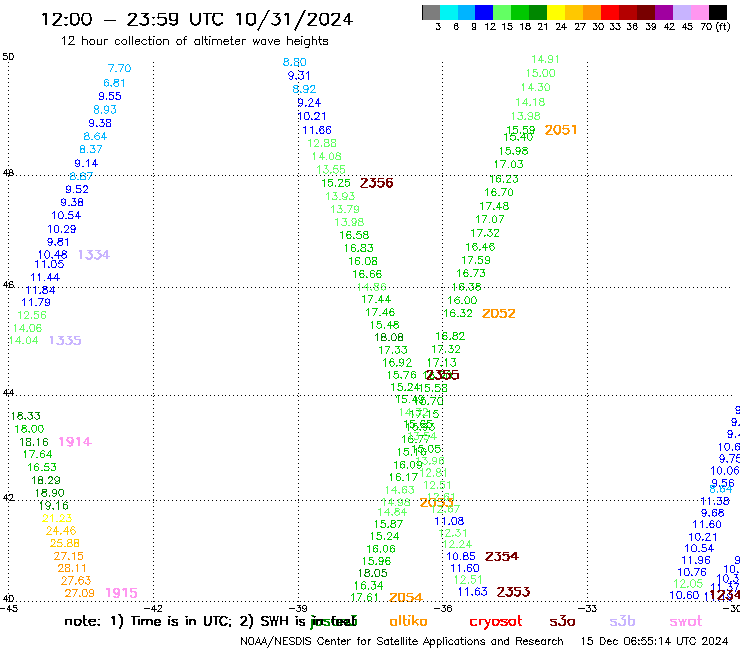Click the altika time stamp '2052'
740x650 pixels.
(x=498, y=313)
